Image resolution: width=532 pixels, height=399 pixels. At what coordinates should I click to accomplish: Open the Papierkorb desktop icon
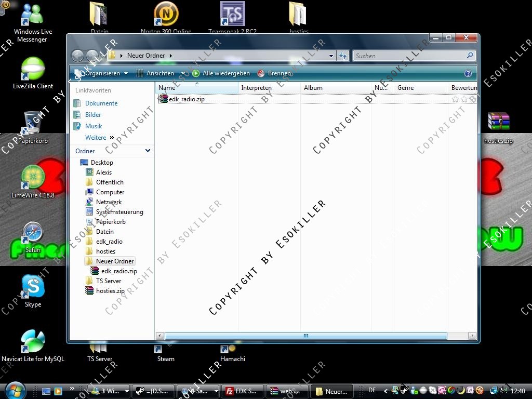tap(33, 127)
